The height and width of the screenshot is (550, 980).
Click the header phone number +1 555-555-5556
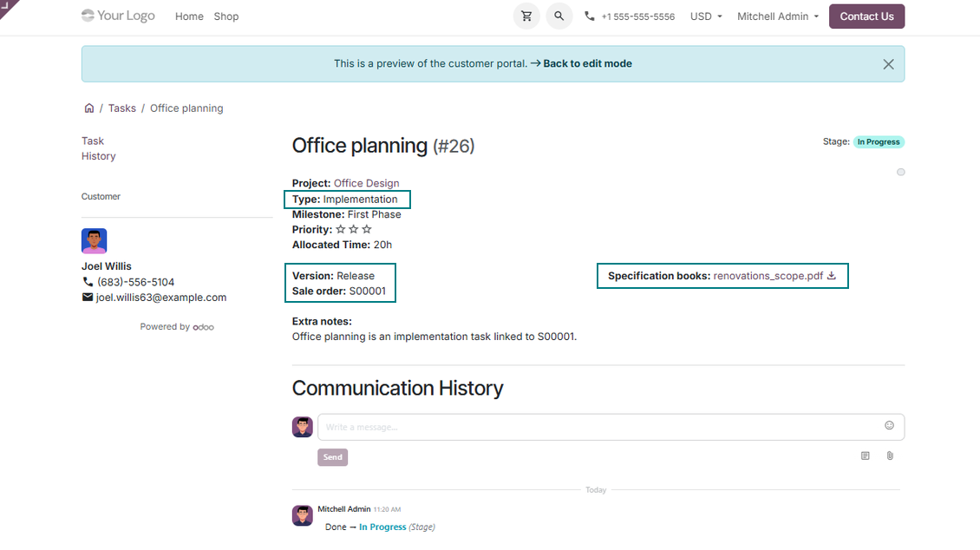(x=638, y=16)
